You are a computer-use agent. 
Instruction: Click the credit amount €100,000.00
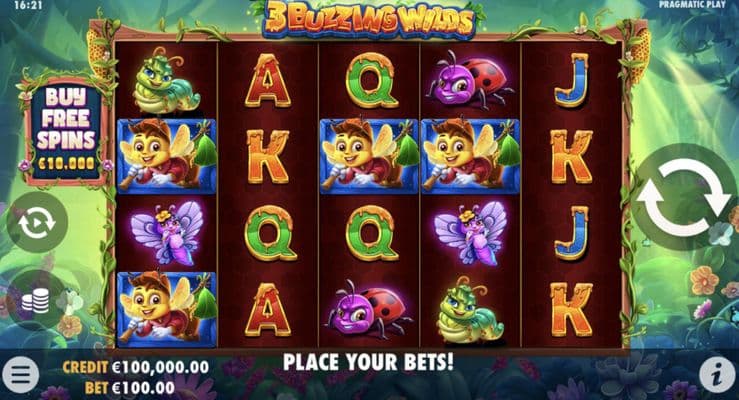point(160,367)
